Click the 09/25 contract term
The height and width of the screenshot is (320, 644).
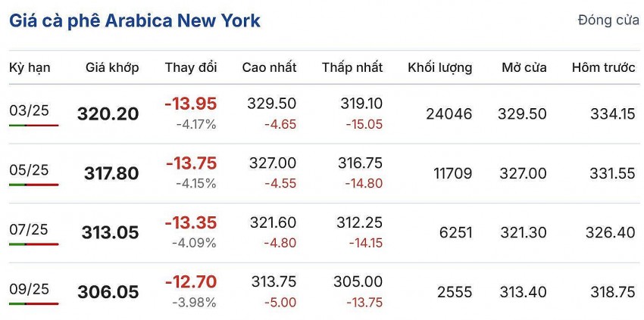[x=30, y=288]
